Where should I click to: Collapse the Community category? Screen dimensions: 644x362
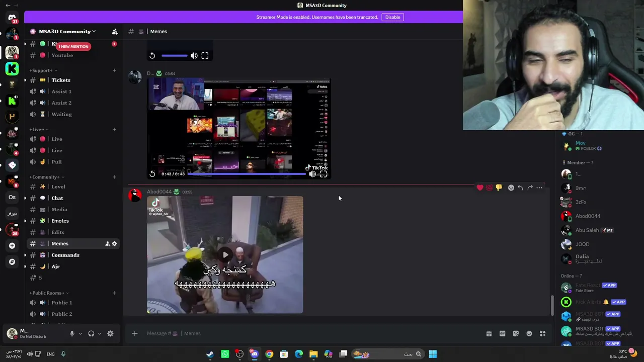click(46, 177)
